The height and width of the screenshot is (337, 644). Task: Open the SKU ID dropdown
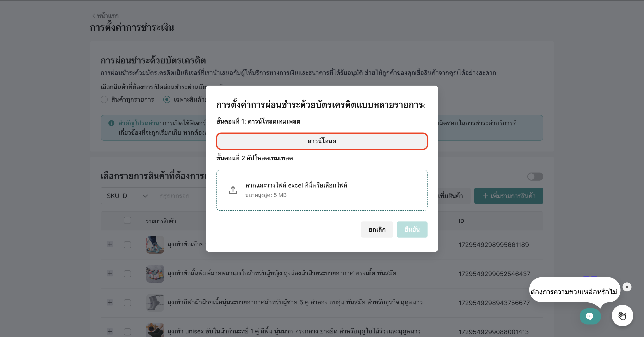click(127, 196)
